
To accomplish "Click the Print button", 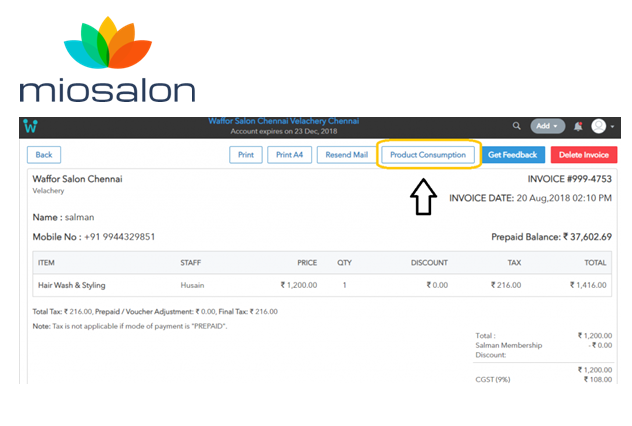I will tap(246, 155).
